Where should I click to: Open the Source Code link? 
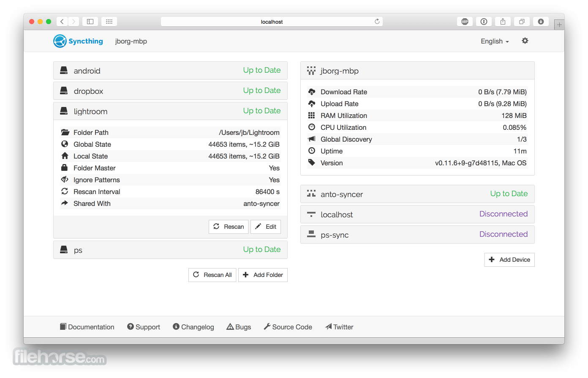tap(288, 327)
